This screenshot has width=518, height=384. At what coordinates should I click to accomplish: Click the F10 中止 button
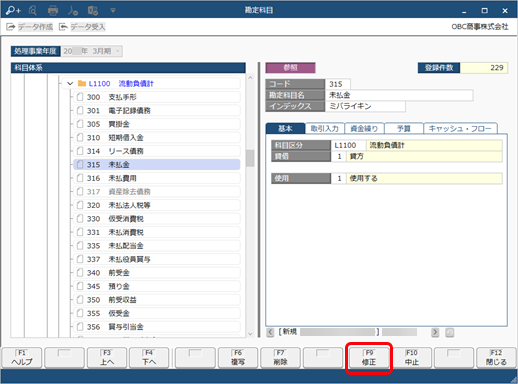pyautogui.click(x=412, y=358)
